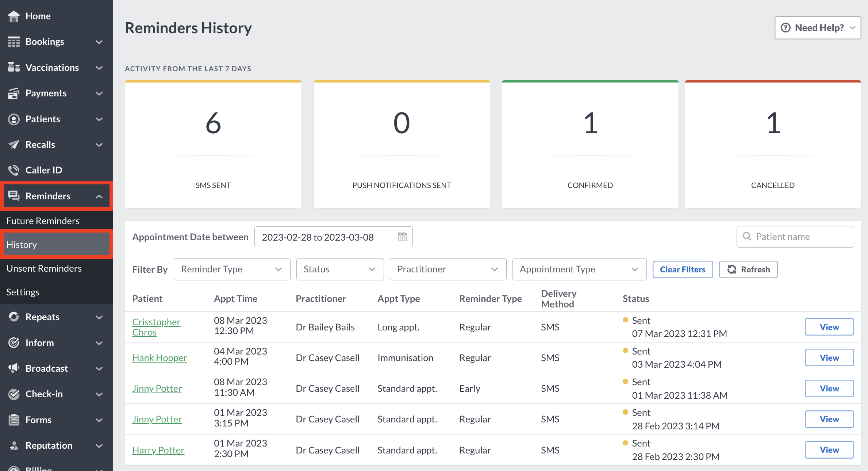
Task: Click the Vaccinations vials icon
Action: click(x=14, y=68)
